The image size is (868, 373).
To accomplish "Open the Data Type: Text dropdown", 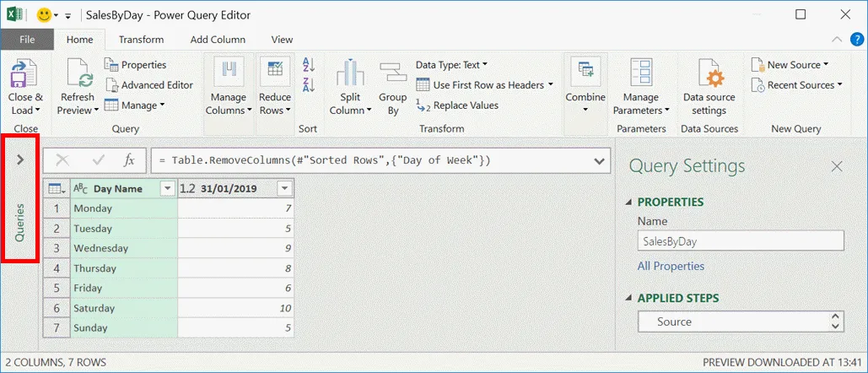I will [x=451, y=65].
